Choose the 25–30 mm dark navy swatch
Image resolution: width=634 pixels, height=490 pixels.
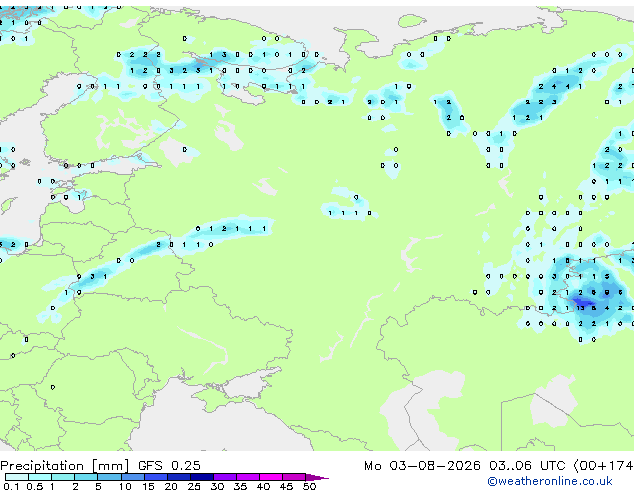201,477
